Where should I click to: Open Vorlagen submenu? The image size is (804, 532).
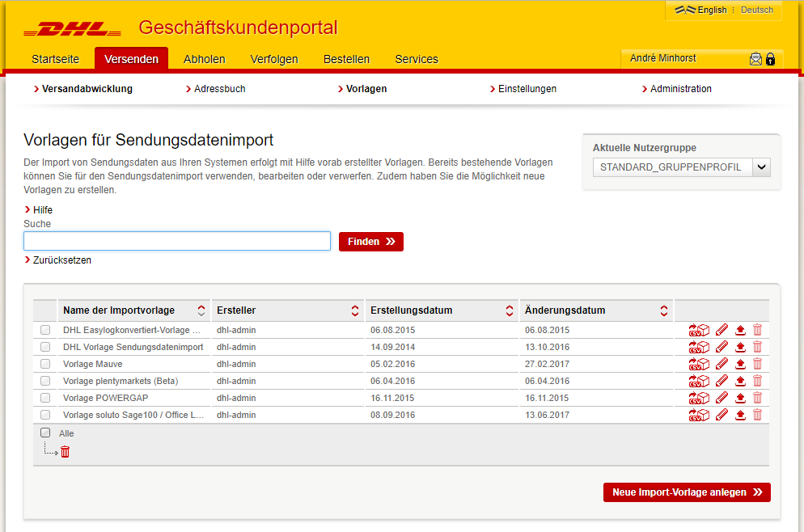coord(362,89)
